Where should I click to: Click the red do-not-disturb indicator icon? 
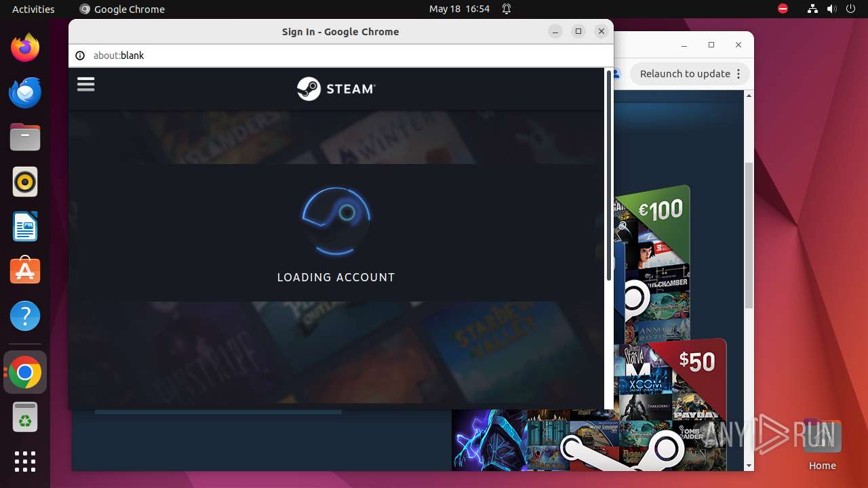pos(783,9)
